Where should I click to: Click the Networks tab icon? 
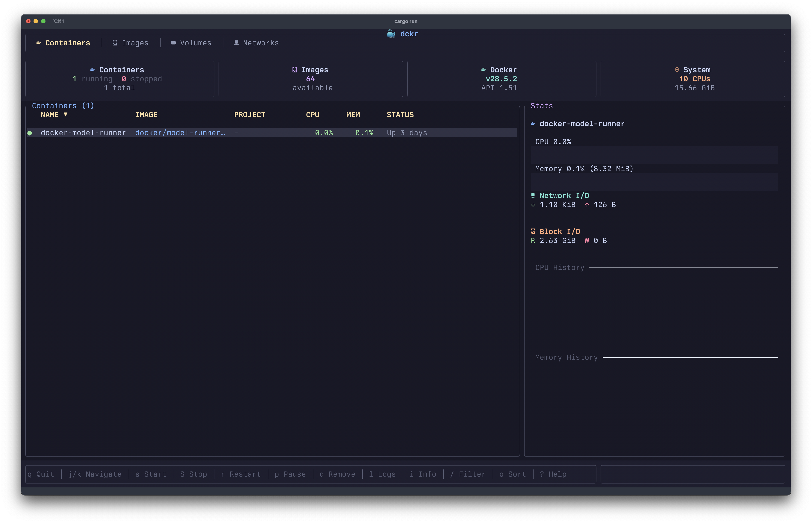point(236,43)
